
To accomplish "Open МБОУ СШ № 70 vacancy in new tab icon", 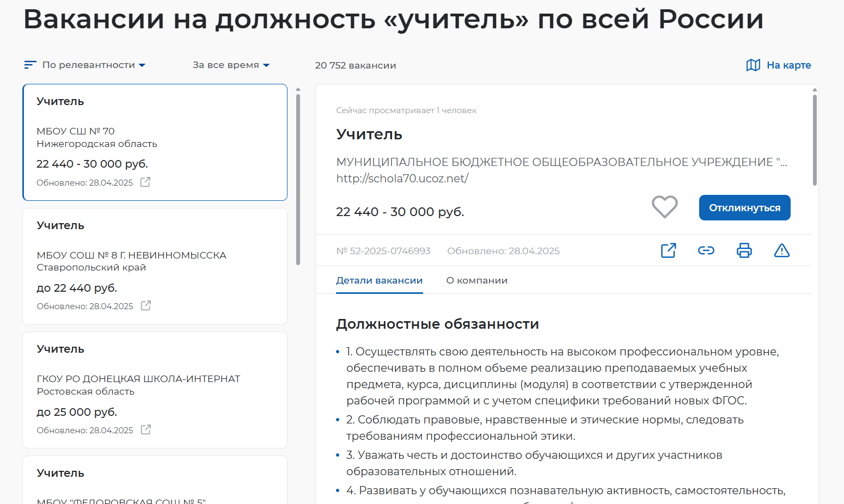I will [x=145, y=182].
